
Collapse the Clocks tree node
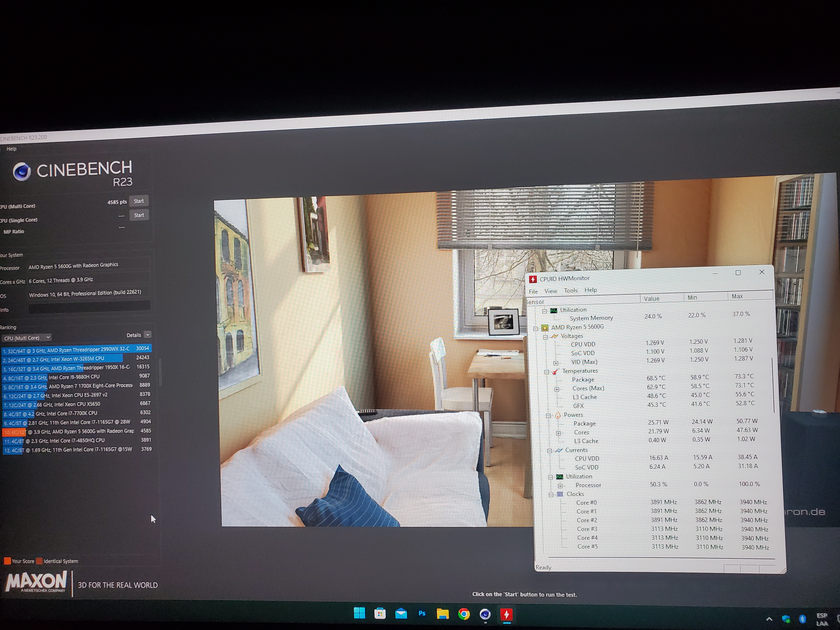point(551,495)
